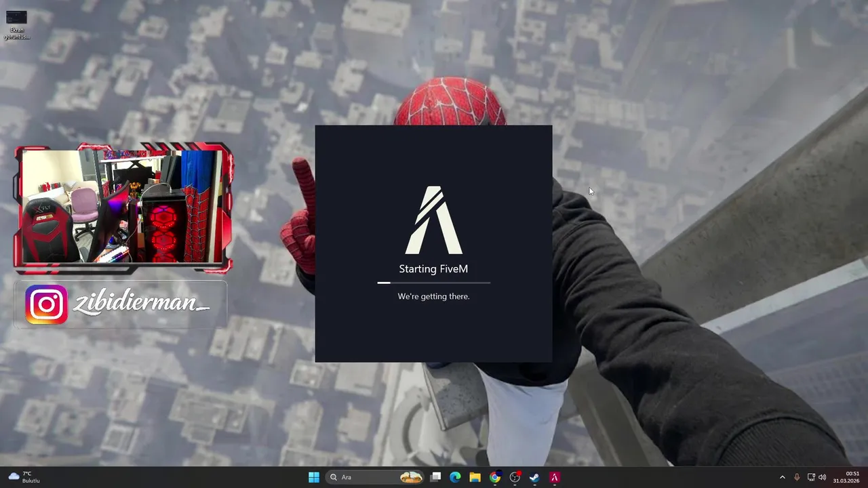Viewport: 868px width, 488px height.
Task: Click the Instagram logo on the overlay
Action: coord(47,304)
